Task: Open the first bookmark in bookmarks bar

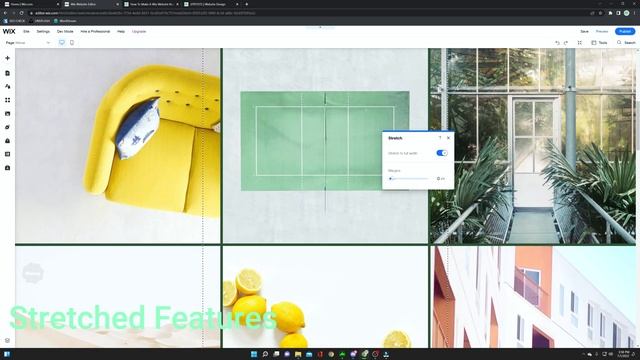Action: pos(15,21)
